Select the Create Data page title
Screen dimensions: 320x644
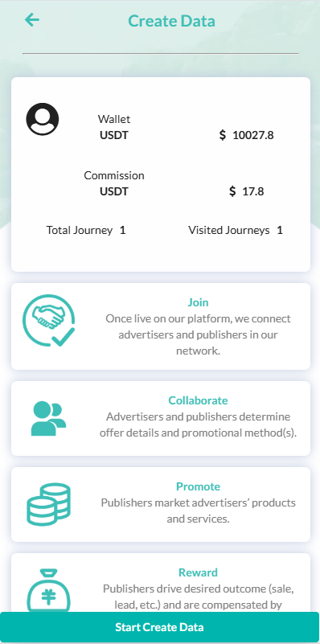coord(171,21)
